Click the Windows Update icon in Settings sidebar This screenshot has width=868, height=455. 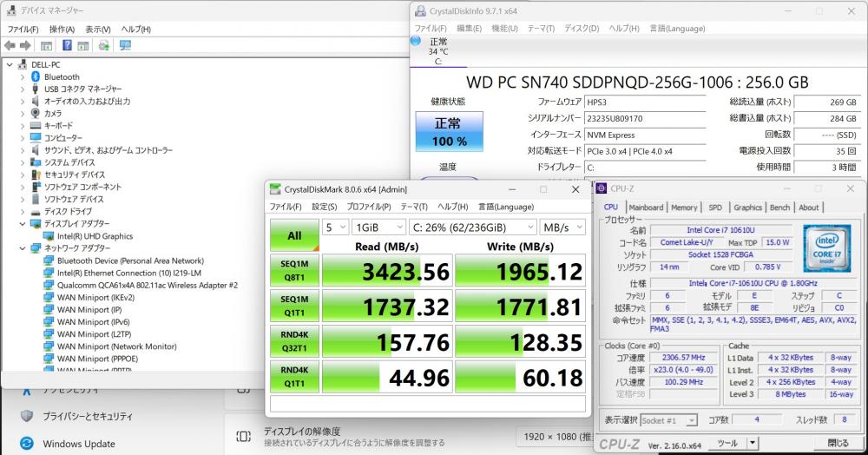click(x=27, y=444)
